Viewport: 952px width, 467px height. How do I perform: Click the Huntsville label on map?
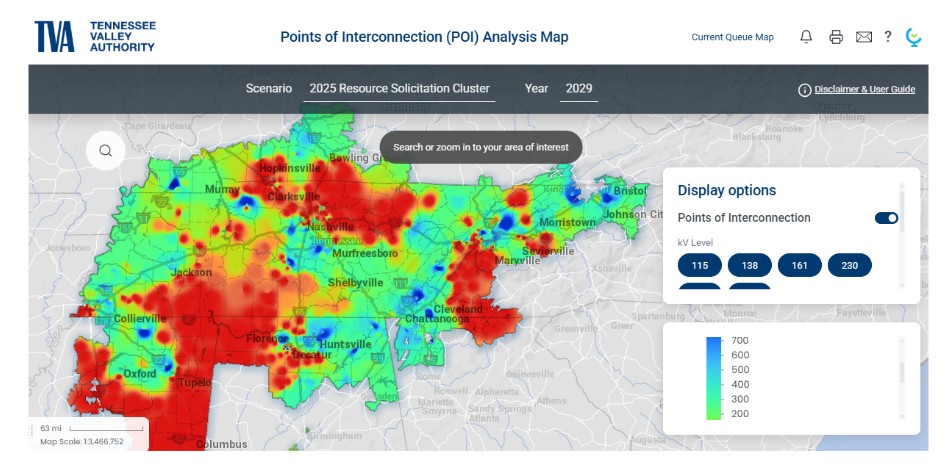click(x=346, y=344)
